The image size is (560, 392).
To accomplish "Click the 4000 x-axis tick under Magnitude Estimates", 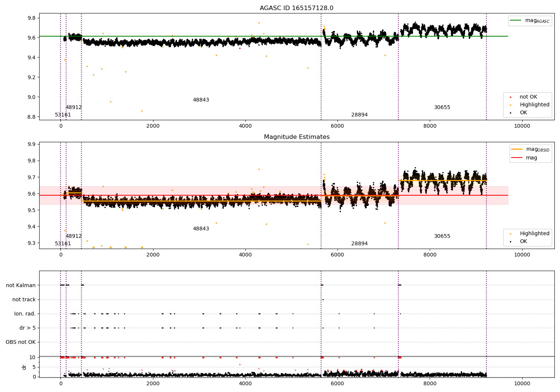I will click(245, 255).
